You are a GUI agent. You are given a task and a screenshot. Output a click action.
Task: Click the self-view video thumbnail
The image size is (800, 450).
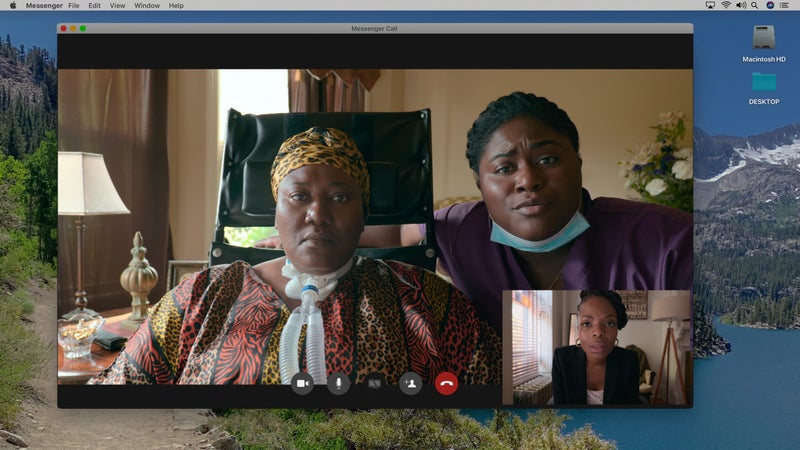click(596, 347)
